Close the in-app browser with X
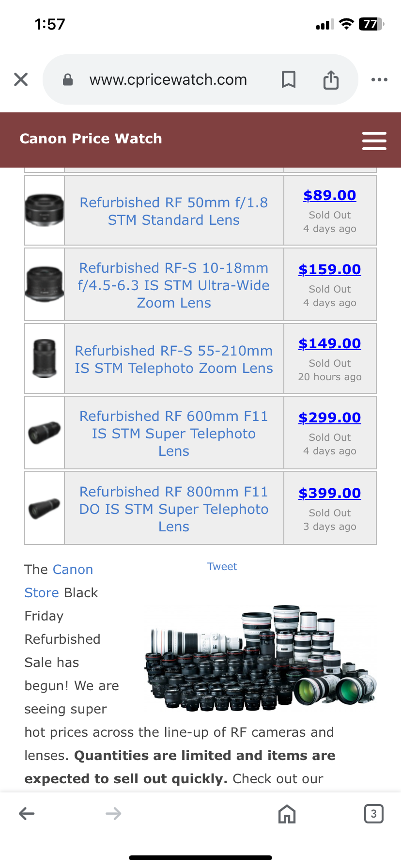 click(21, 79)
